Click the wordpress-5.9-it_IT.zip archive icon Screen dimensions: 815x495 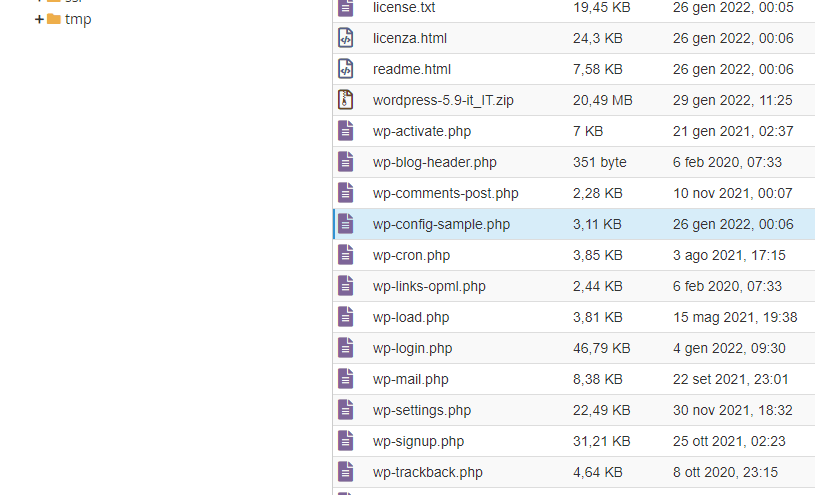[346, 100]
